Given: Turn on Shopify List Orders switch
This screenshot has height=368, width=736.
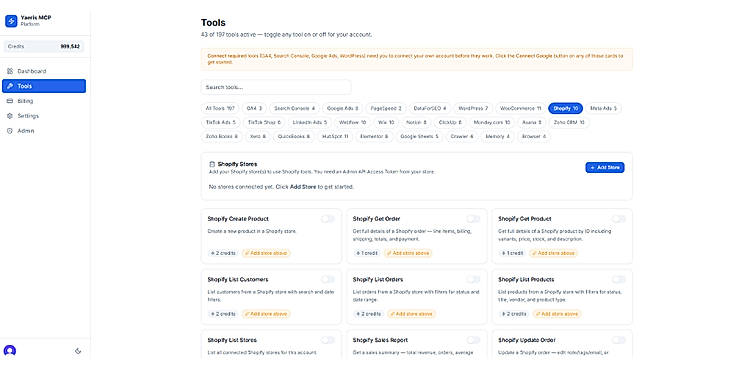Looking at the screenshot, I should (x=473, y=279).
